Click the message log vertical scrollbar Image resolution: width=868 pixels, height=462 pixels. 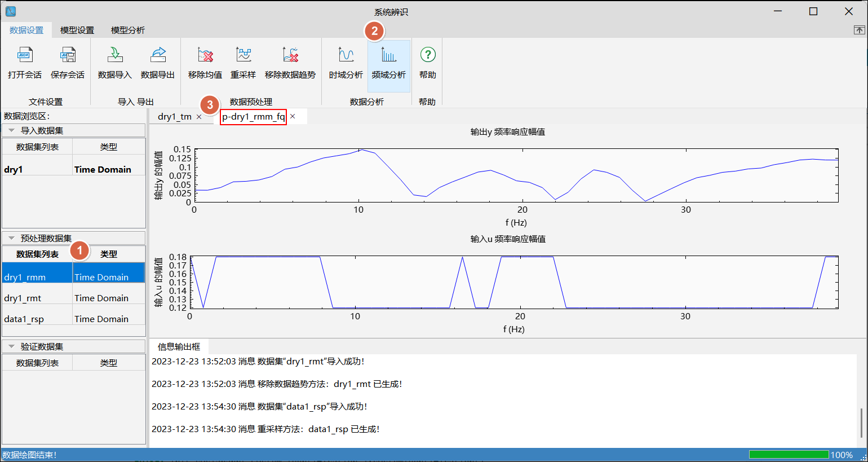click(861, 423)
